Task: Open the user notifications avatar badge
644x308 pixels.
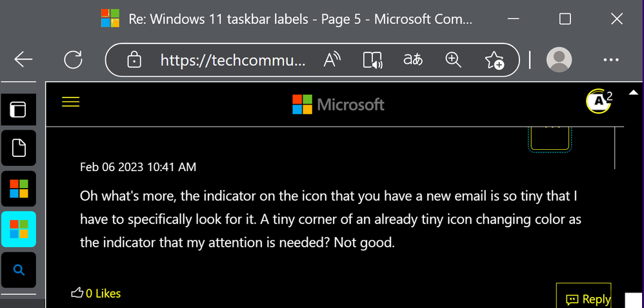Action: coord(599,101)
